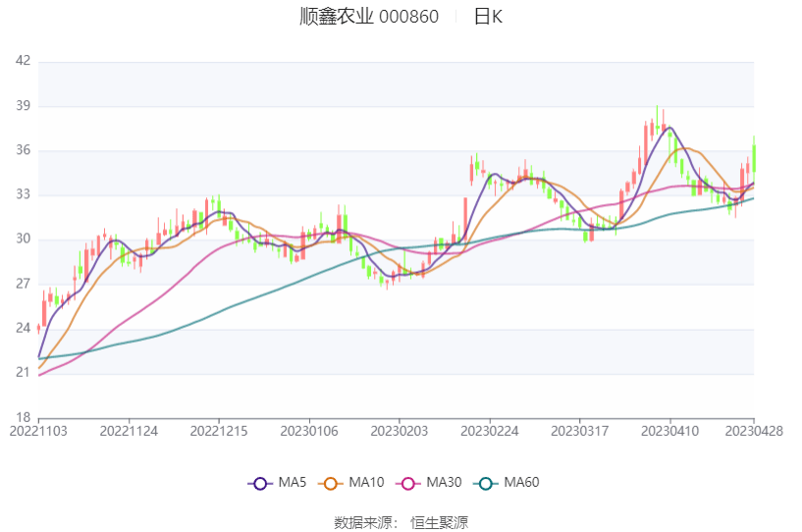Toggle the MA30 legend marker
802x532 pixels.
click(x=408, y=483)
